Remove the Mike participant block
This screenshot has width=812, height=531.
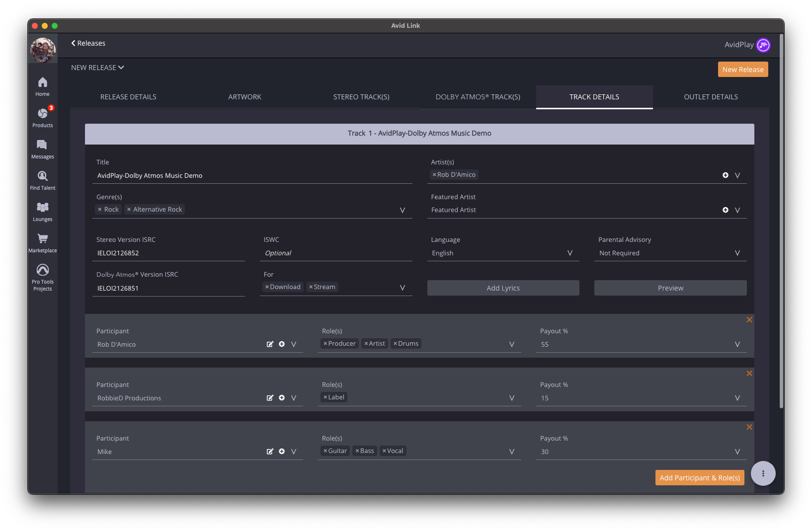point(749,427)
